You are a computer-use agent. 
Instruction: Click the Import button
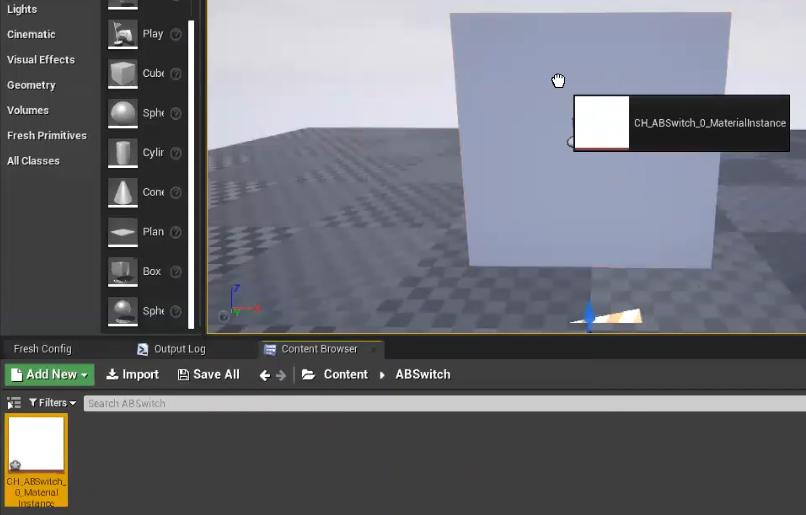[133, 374]
